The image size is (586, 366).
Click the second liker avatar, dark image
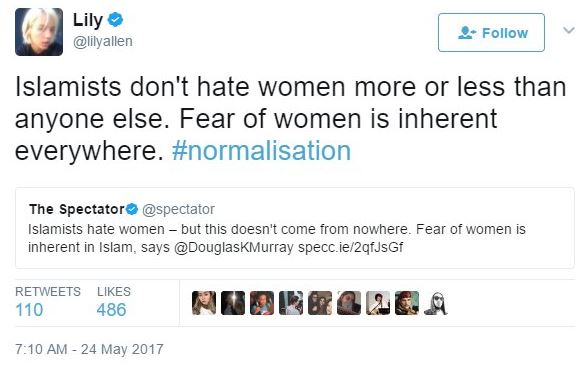pos(233,303)
